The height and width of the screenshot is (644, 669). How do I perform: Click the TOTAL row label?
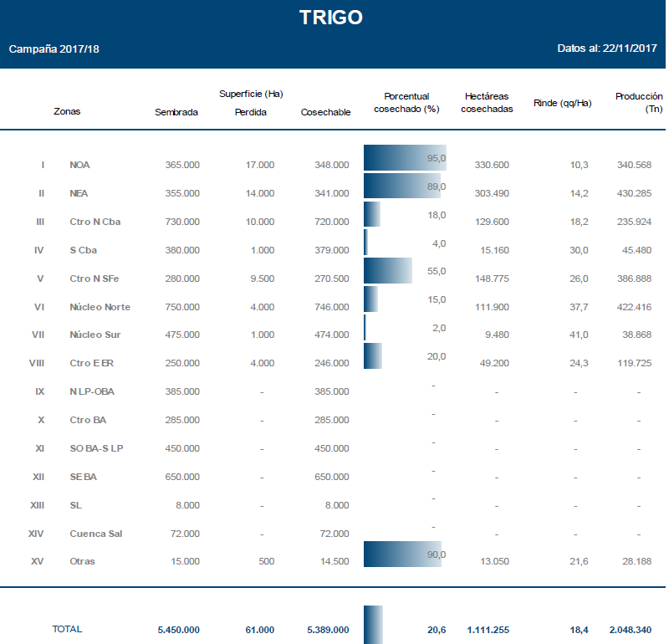67,629
